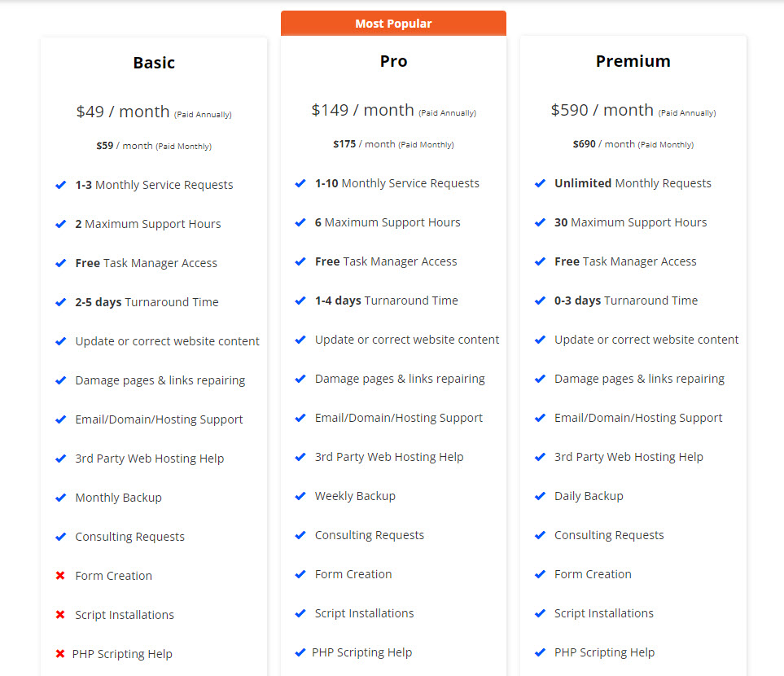784x676 pixels.
Task: Click the Basic plan heading
Action: 154,63
